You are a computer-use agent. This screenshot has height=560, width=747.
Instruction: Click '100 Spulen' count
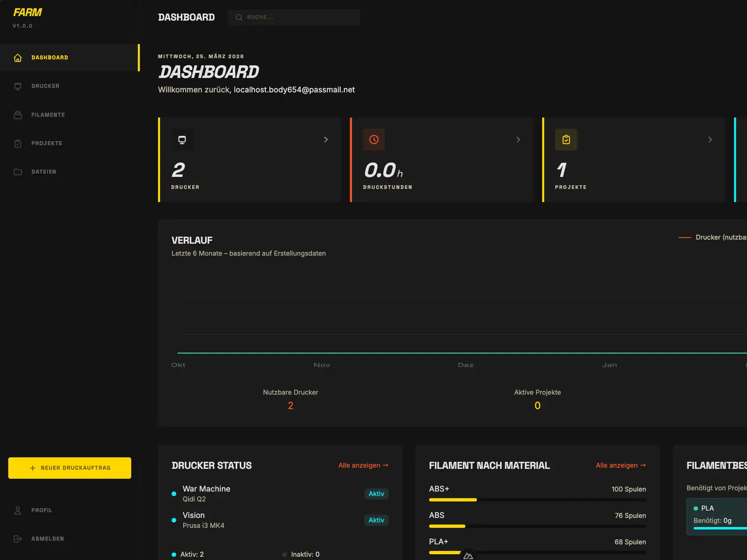(629, 489)
